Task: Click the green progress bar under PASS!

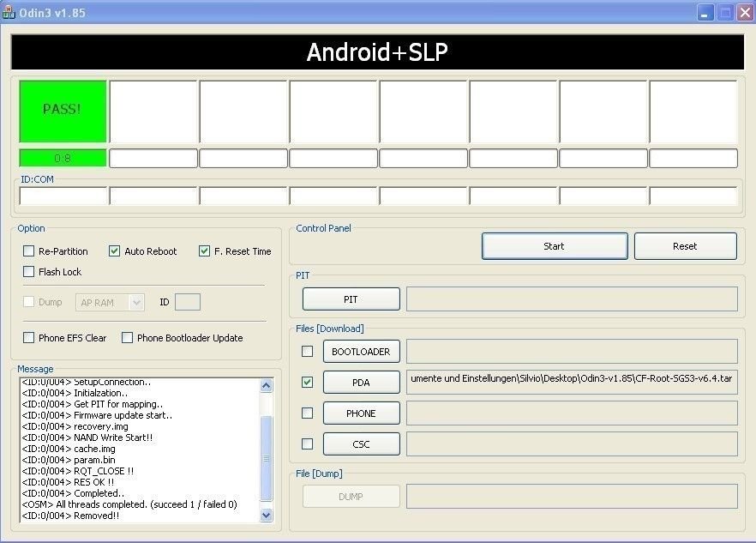Action: point(63,159)
